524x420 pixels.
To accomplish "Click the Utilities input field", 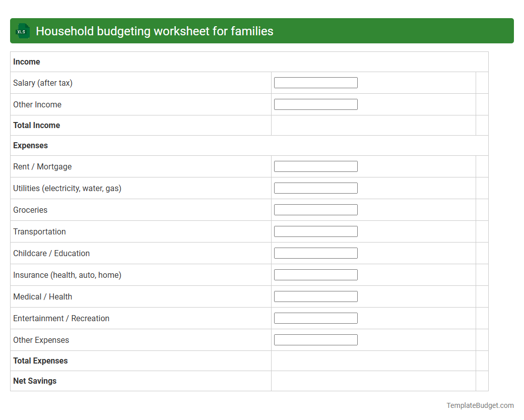I will 315,188.
